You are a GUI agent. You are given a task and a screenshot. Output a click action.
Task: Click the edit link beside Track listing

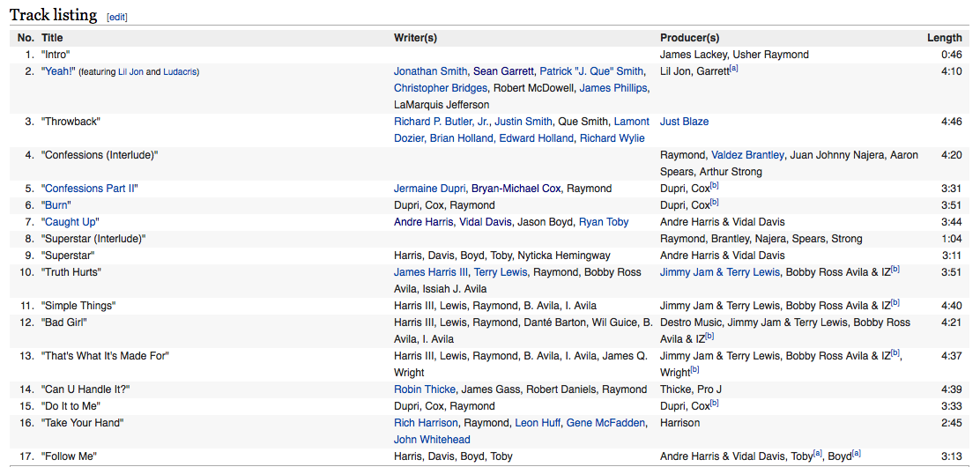(x=116, y=17)
